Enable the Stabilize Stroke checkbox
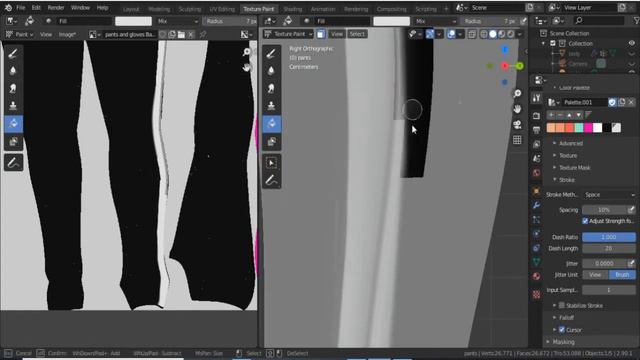The width and height of the screenshot is (640, 360). 562,305
